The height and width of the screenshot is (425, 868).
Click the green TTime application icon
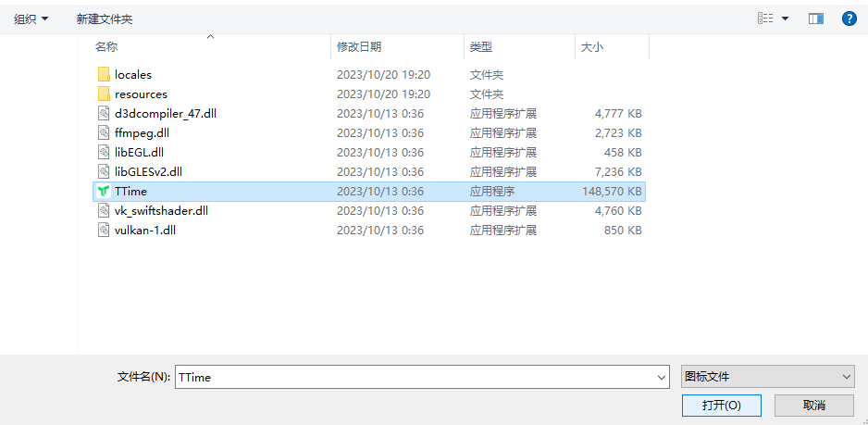pyautogui.click(x=104, y=191)
